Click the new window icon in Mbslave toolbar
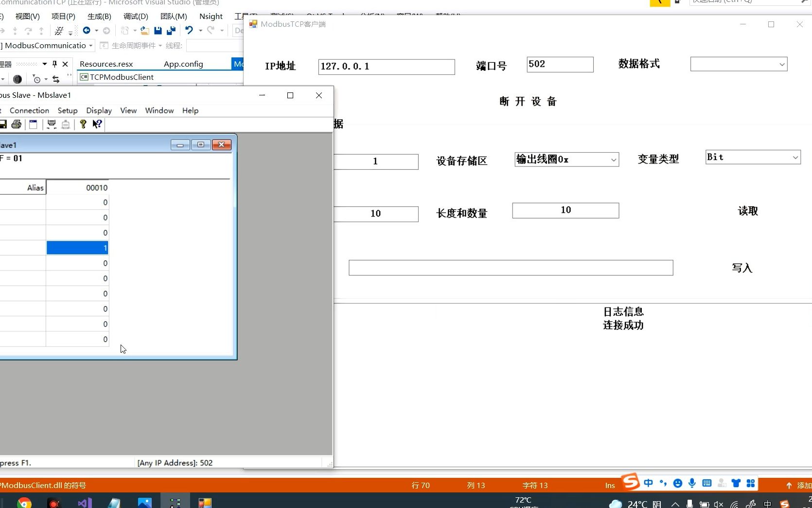812x508 pixels. pyautogui.click(x=33, y=125)
